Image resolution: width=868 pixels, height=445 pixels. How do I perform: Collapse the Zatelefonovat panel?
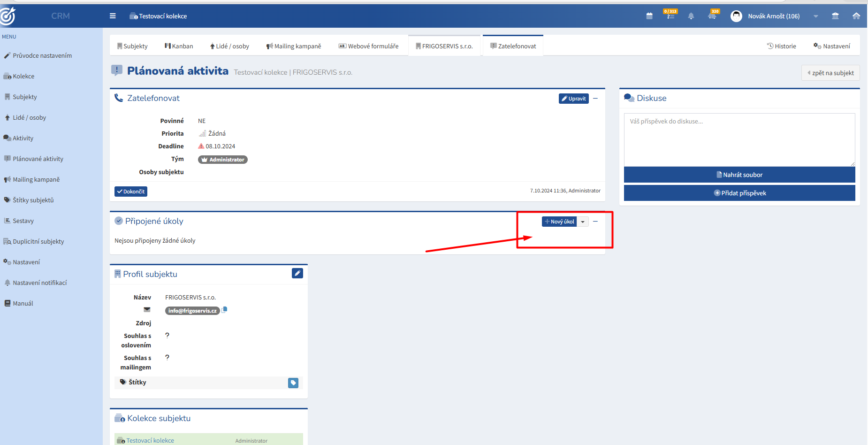pyautogui.click(x=595, y=98)
